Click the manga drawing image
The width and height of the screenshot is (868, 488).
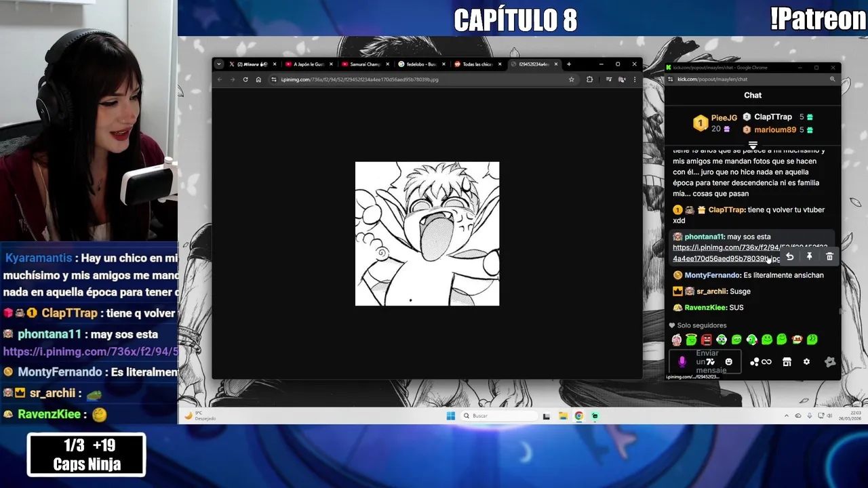point(427,234)
